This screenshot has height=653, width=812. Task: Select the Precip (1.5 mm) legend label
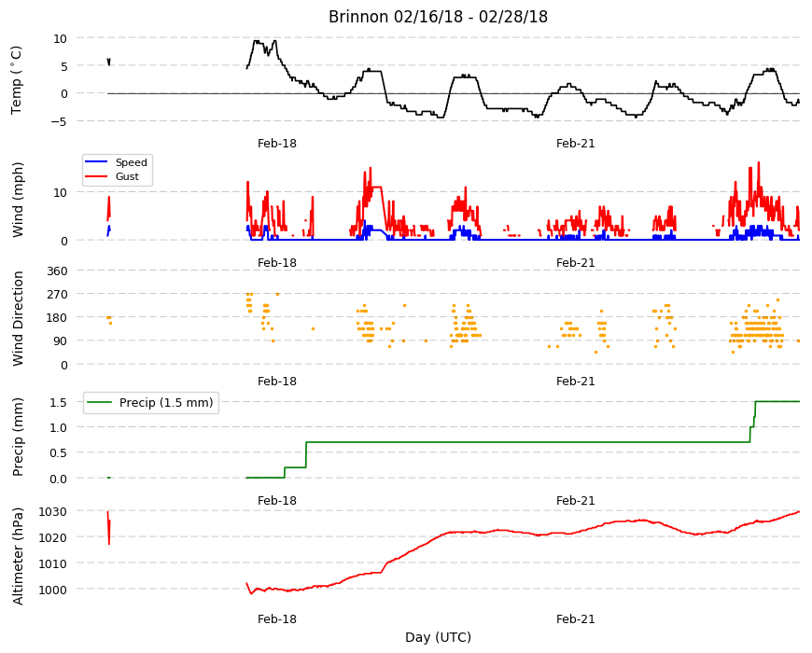[x=166, y=403]
